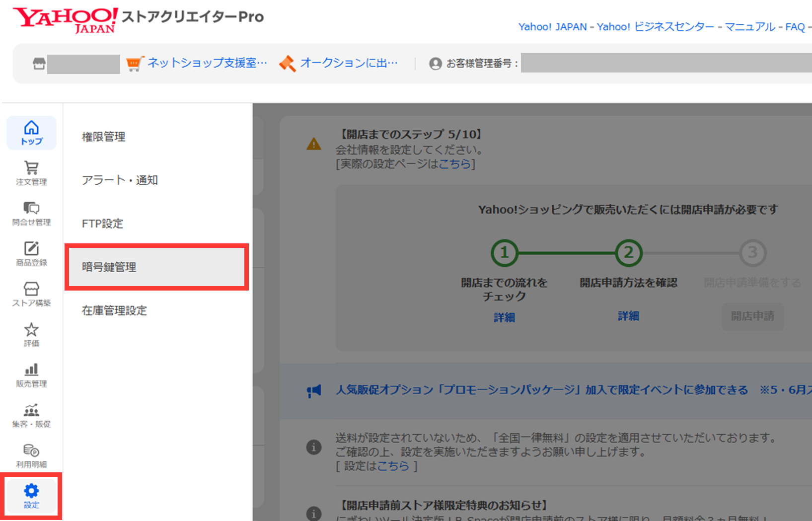
Task: Click info icon beside 開店申請前ストア様限定特典
Action: [313, 513]
